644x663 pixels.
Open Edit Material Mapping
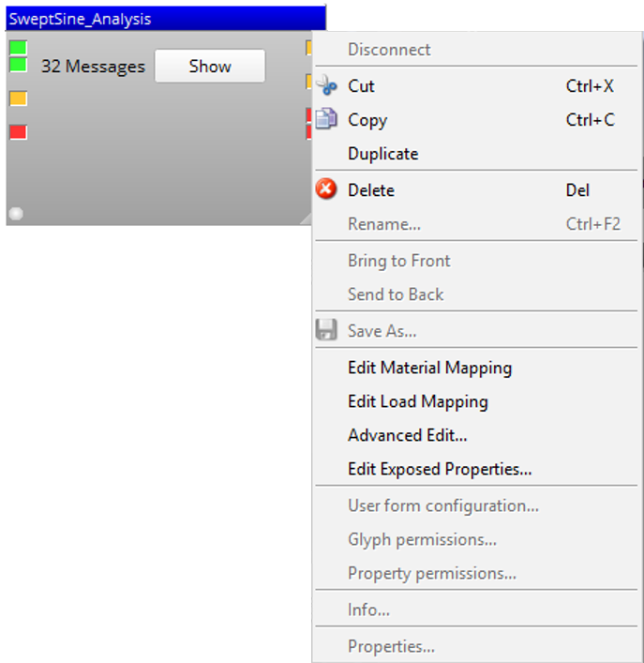pyautogui.click(x=429, y=368)
